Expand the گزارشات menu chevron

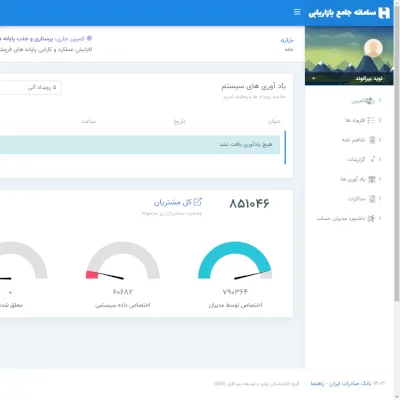380,159
